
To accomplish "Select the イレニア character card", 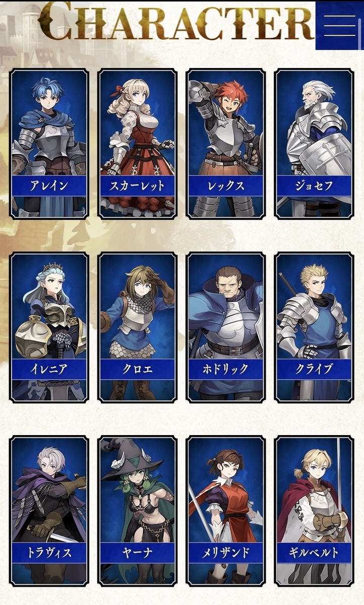I will (x=49, y=327).
